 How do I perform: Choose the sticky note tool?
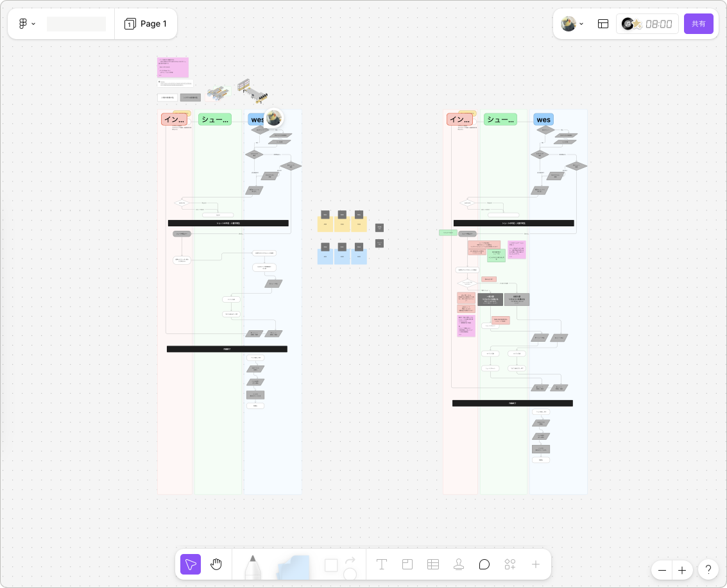coord(293,567)
